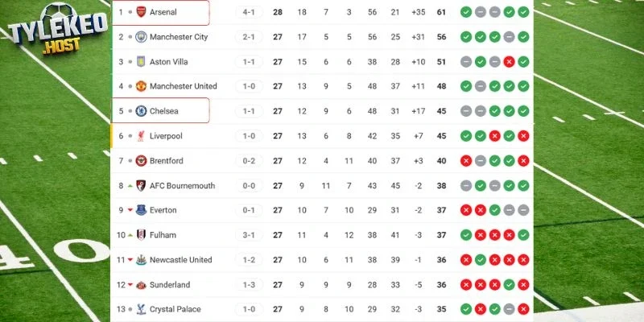
Task: Select the Sunderland team name
Action: [x=170, y=285]
